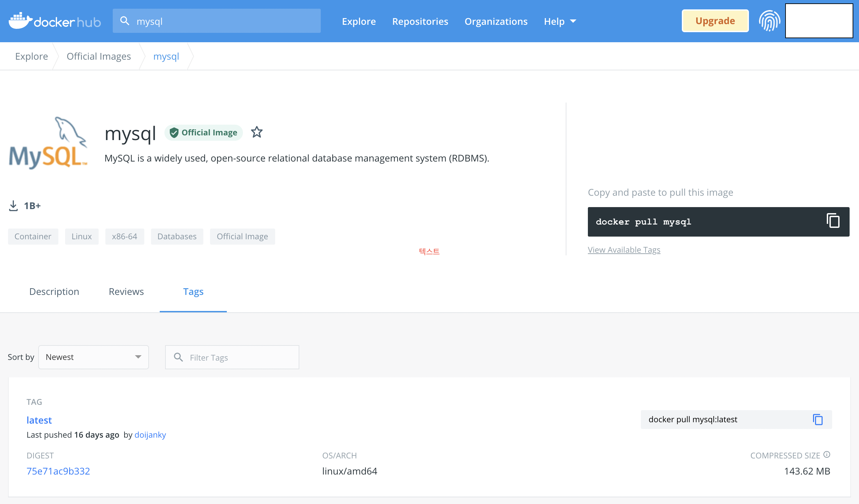Screen dimensions: 859x504
Task: Open the latest tag link
Action: click(39, 420)
